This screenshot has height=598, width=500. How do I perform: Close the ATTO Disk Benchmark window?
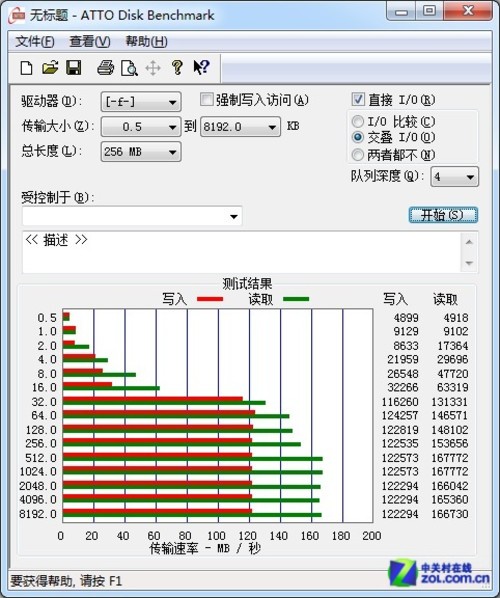pyautogui.click(x=468, y=11)
